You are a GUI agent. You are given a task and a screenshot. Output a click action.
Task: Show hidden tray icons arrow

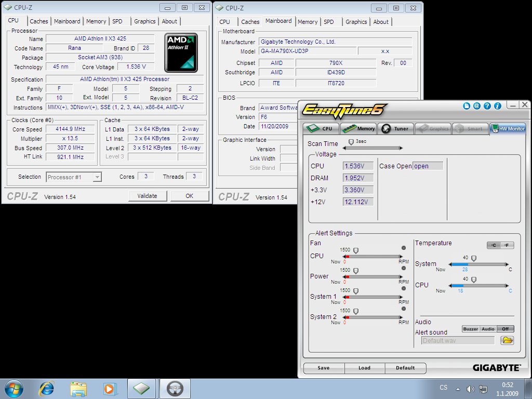click(x=458, y=389)
